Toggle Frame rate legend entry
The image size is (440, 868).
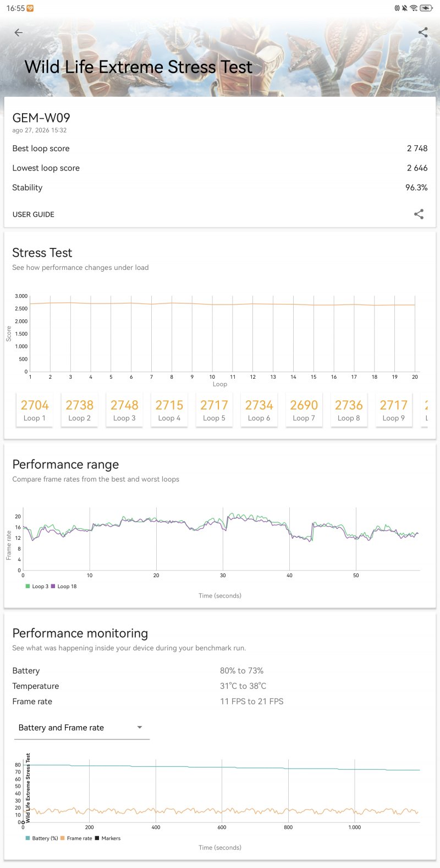tap(76, 838)
